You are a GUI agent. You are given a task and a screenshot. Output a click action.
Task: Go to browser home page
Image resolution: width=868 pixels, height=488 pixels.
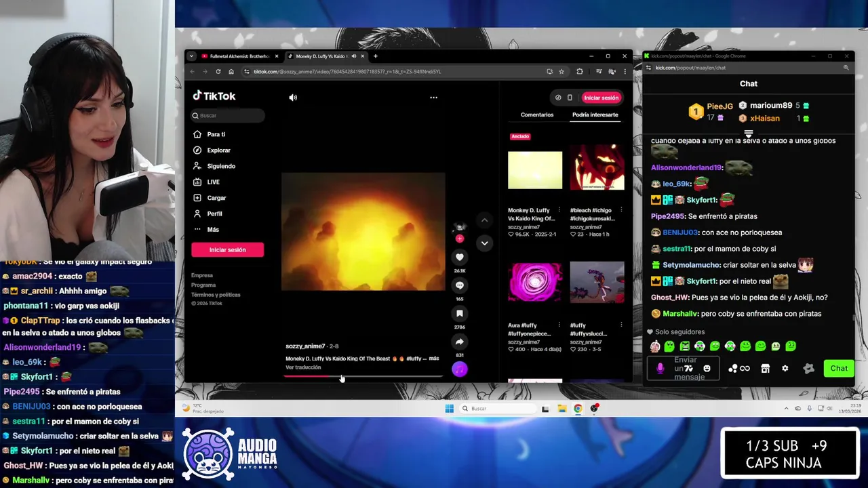231,71
